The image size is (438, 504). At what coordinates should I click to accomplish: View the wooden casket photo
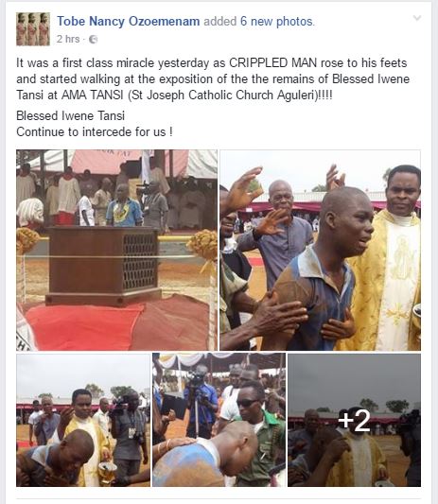pyautogui.click(x=116, y=250)
